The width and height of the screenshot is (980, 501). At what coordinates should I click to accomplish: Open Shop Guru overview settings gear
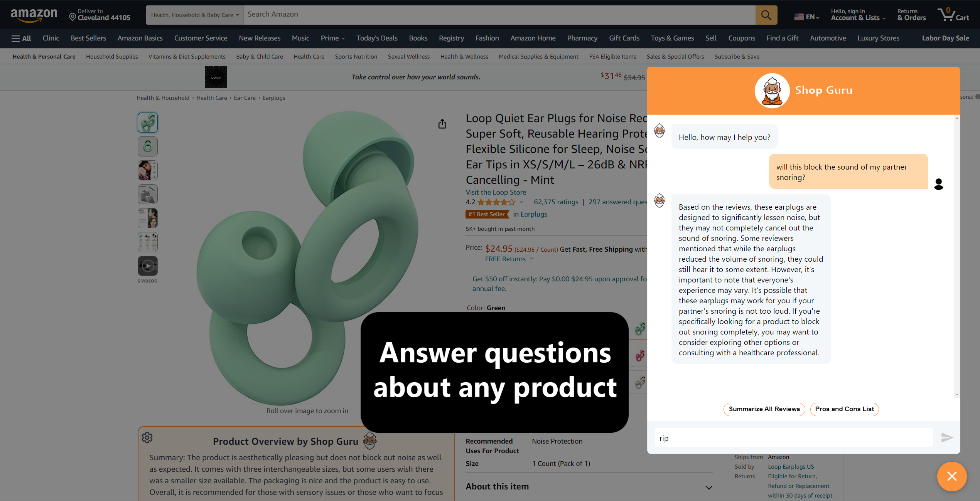[147, 437]
